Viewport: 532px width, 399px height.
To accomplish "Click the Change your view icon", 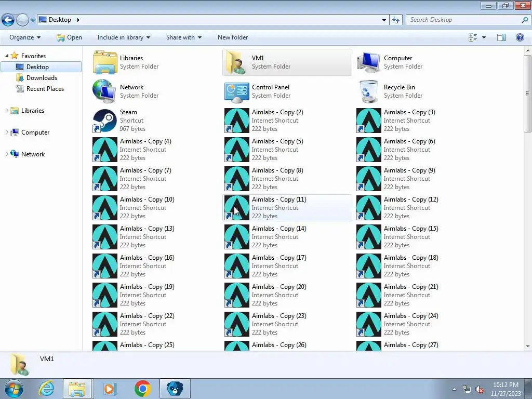I will coord(473,37).
